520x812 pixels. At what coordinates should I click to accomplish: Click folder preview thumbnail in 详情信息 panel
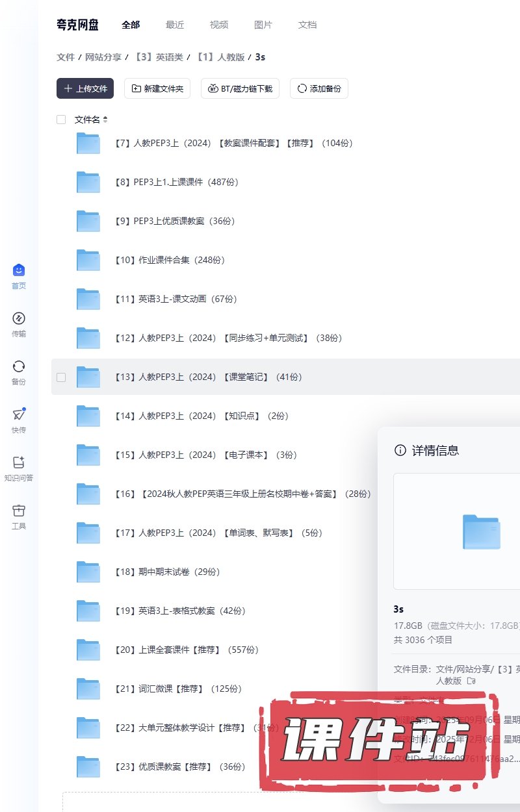[x=481, y=531]
